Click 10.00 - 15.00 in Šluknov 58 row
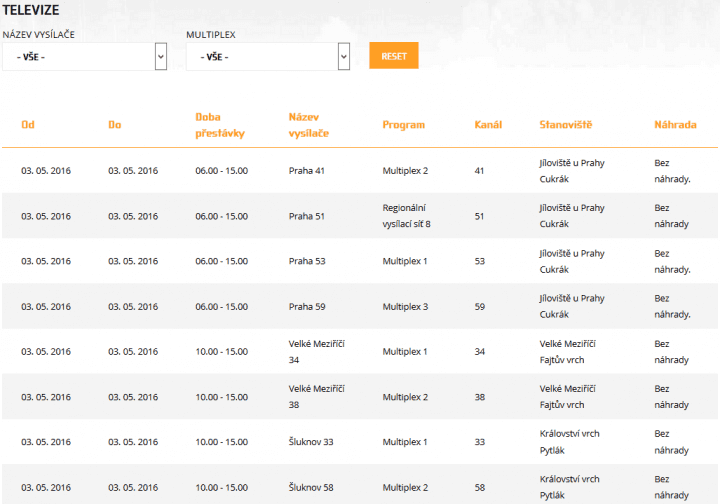720x504 pixels. click(x=221, y=487)
